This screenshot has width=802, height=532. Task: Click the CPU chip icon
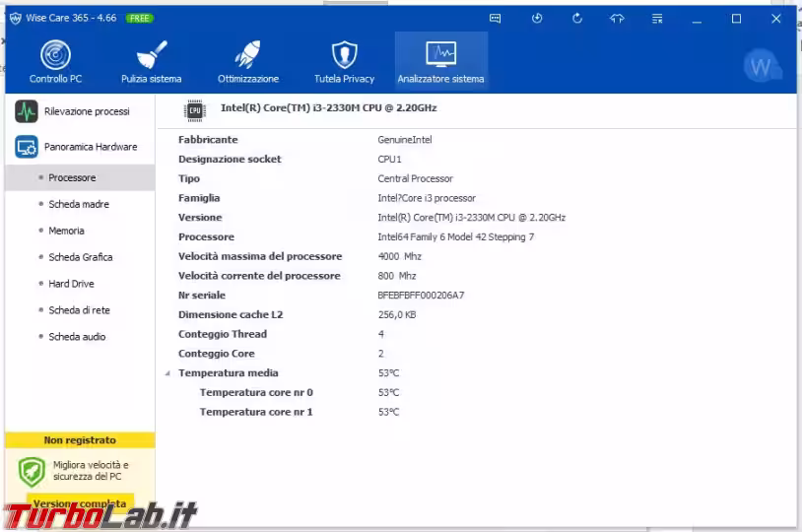click(x=195, y=110)
